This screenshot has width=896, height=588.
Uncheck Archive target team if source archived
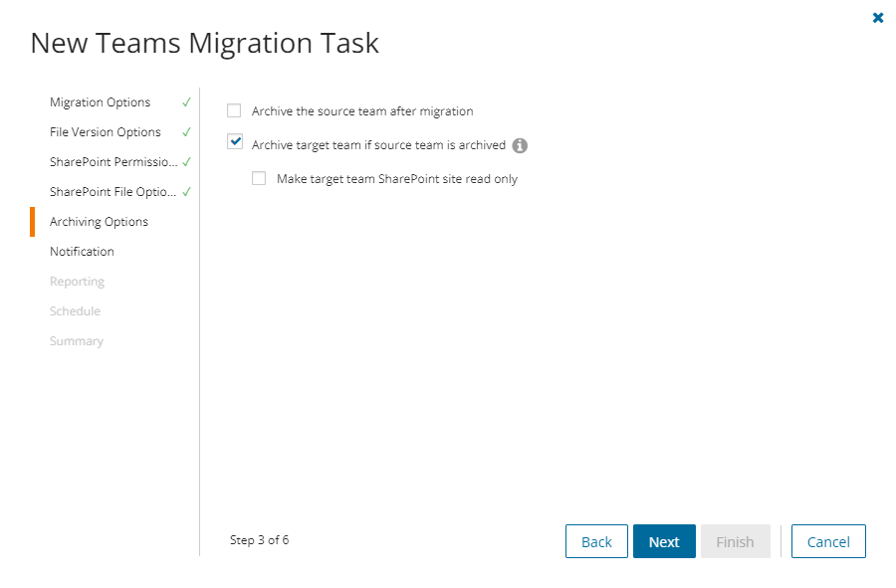235,143
